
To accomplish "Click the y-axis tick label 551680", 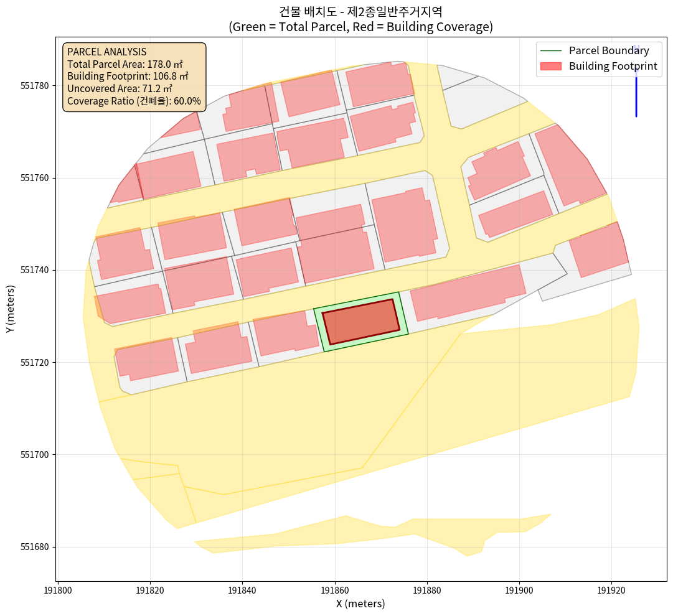I will pyautogui.click(x=35, y=547).
